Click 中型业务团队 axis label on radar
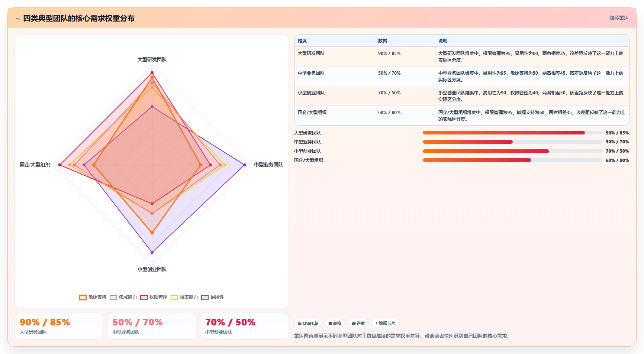Image resolution: width=644 pixels, height=354 pixels. click(x=268, y=165)
